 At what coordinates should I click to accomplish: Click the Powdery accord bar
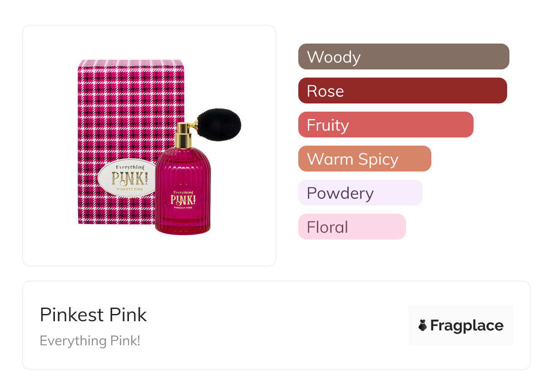(360, 193)
